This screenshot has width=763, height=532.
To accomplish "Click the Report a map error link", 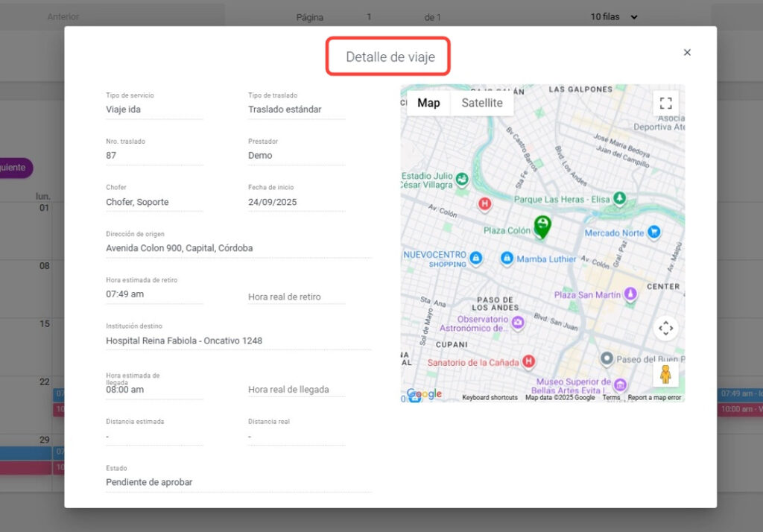I will 654,398.
